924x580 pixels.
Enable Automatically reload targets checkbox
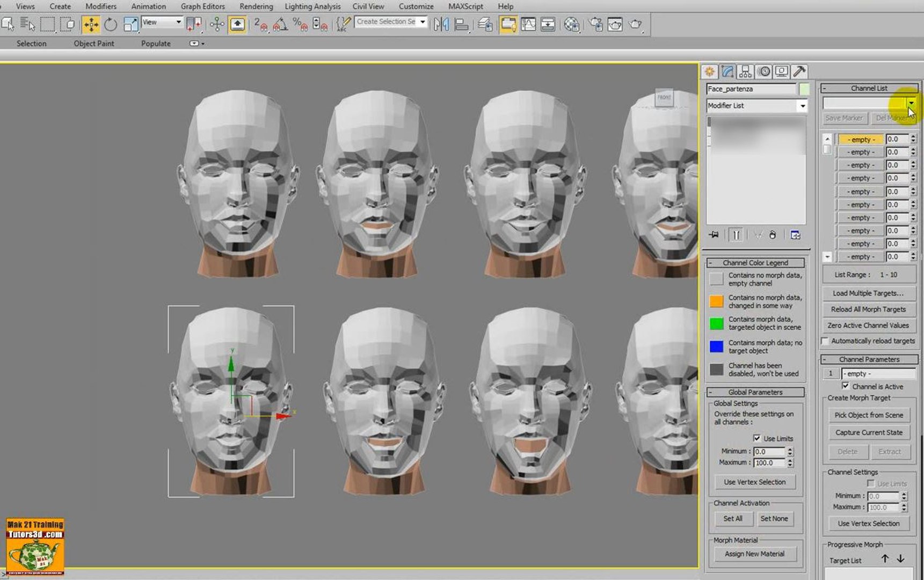tap(826, 341)
